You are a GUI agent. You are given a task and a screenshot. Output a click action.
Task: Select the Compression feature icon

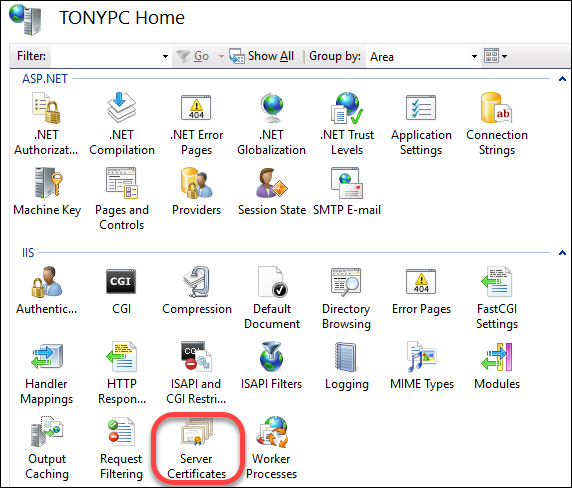[197, 291]
